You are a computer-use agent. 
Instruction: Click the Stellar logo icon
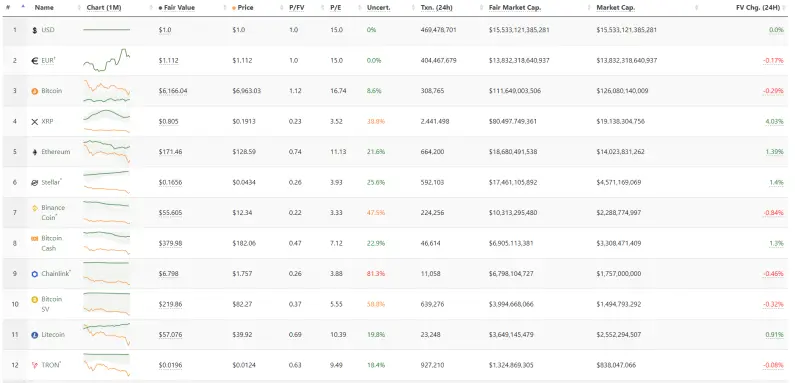tap(34, 183)
